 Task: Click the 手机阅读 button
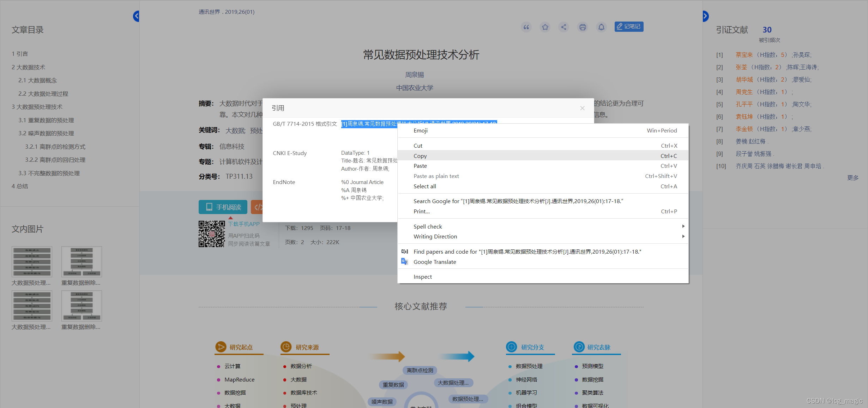tap(223, 207)
